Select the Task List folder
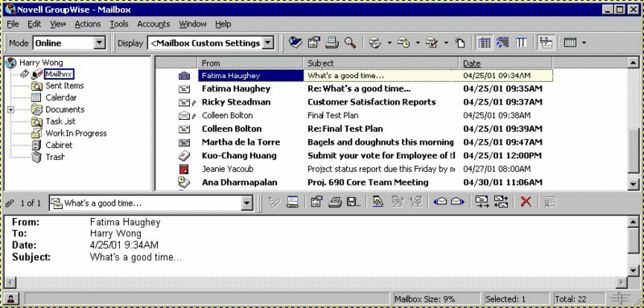The height and width of the screenshot is (308, 644). coord(60,121)
